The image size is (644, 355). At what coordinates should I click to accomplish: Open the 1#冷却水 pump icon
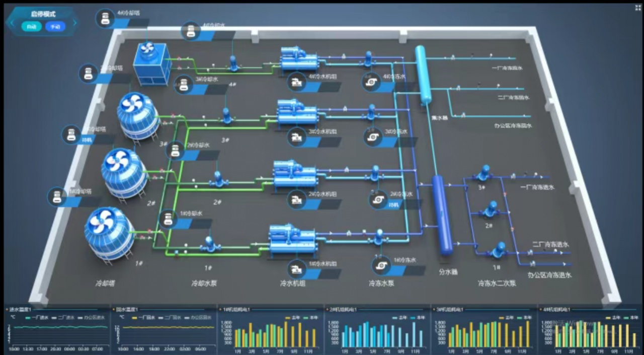pos(168,219)
